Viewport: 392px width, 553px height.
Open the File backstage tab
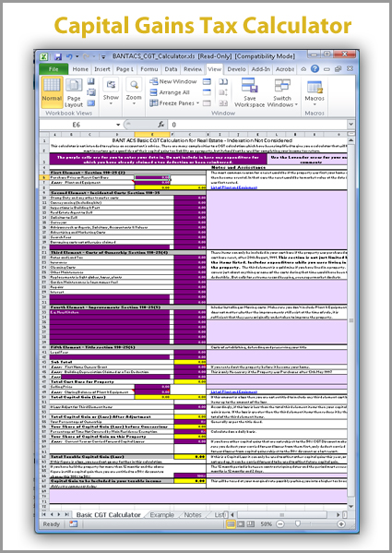point(53,69)
